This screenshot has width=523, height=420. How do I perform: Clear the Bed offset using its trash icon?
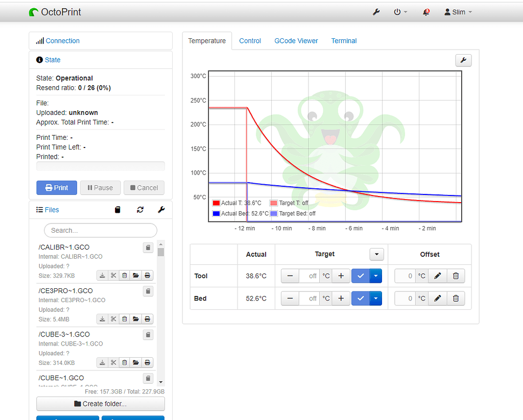pyautogui.click(x=456, y=298)
